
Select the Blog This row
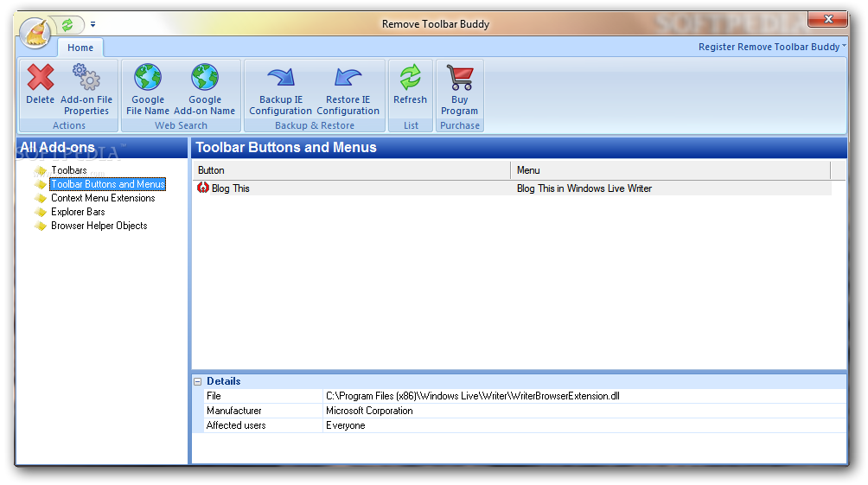click(x=512, y=188)
